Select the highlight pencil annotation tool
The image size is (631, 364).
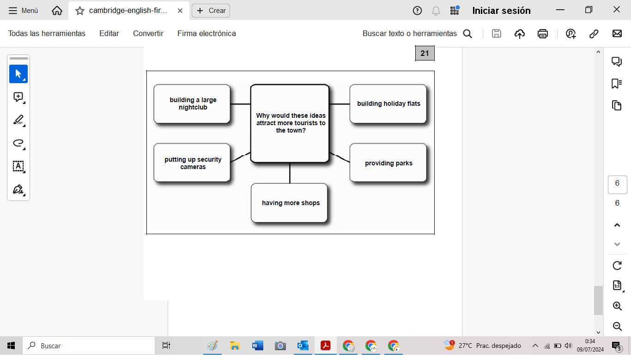click(x=18, y=120)
